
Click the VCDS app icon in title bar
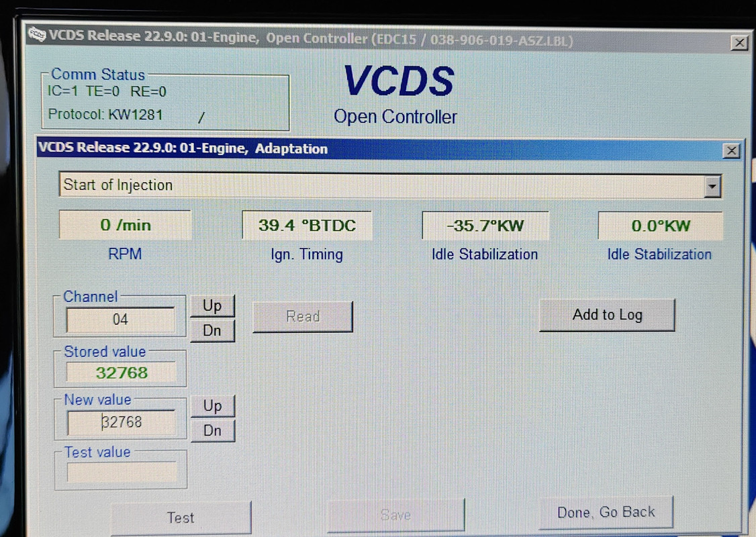pos(37,34)
